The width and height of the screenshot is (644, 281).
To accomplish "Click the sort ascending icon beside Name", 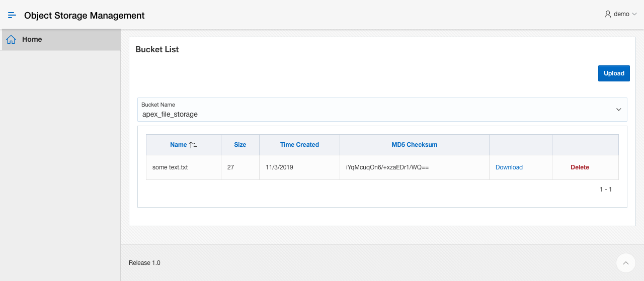I will click(193, 145).
